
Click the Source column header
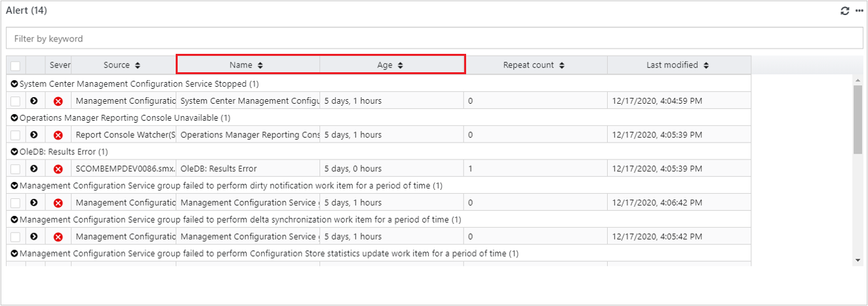[x=124, y=65]
